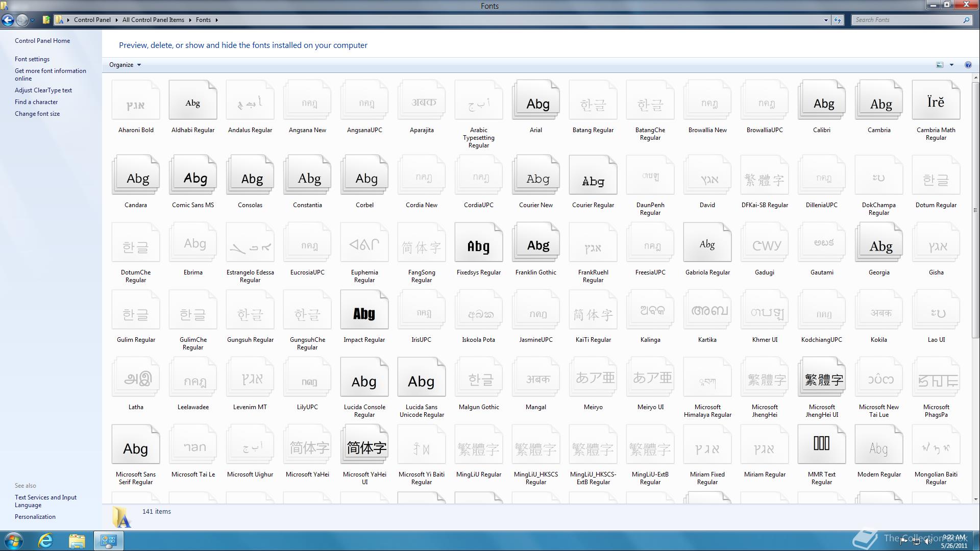The image size is (980, 551).
Task: Select the Aldhabi Regular font icon
Action: [x=193, y=101]
